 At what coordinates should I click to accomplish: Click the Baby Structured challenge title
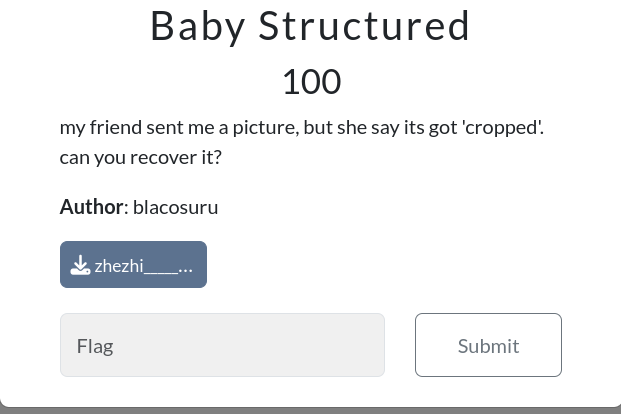coord(310,26)
